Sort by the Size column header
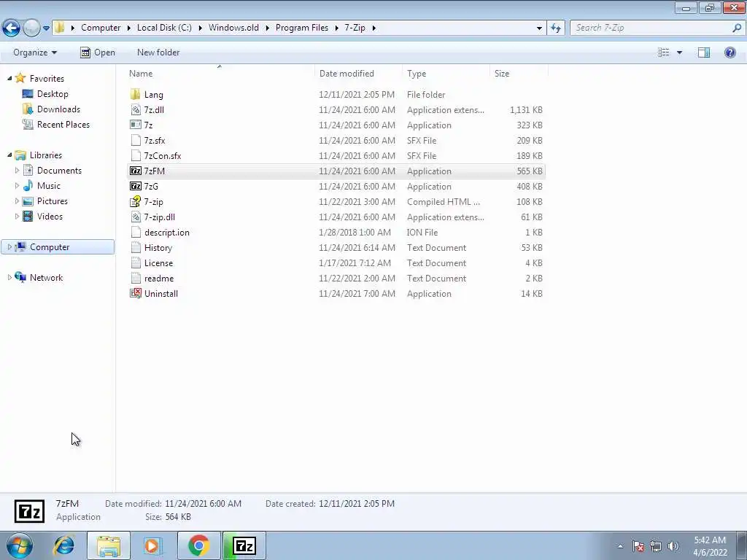The width and height of the screenshot is (747, 560). point(519,74)
